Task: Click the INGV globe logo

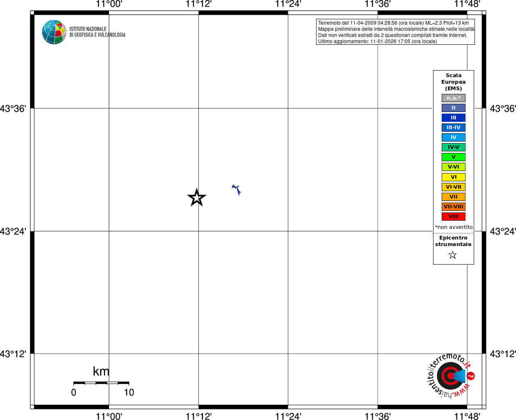Action: [x=54, y=32]
